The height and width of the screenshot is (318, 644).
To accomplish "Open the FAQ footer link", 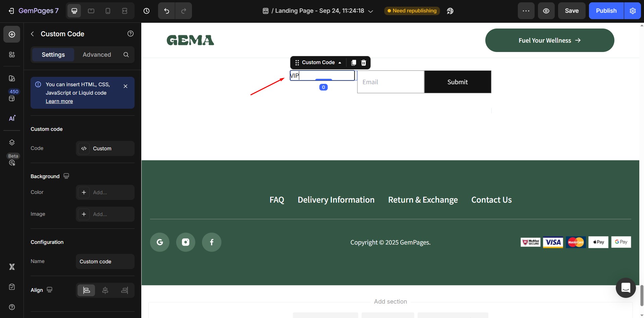I will tap(277, 200).
